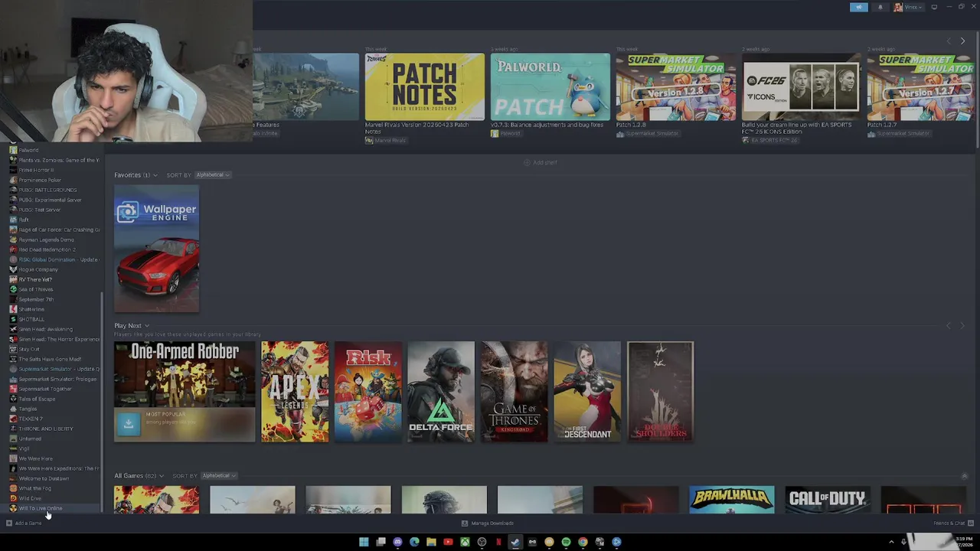Open the account name dropdown in title bar
The width and height of the screenshot is (980, 551).
(x=910, y=7)
